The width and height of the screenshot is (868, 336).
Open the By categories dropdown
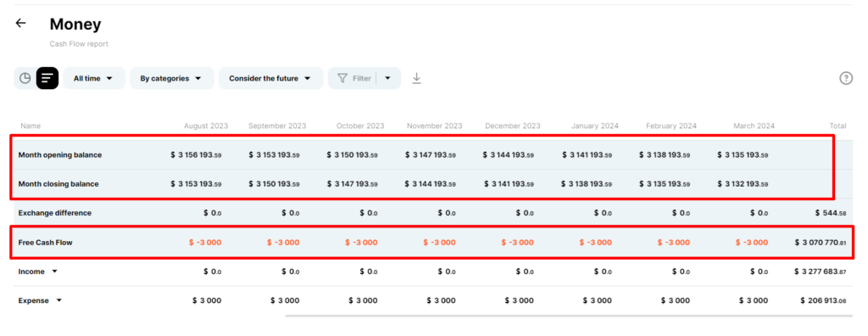[171, 78]
